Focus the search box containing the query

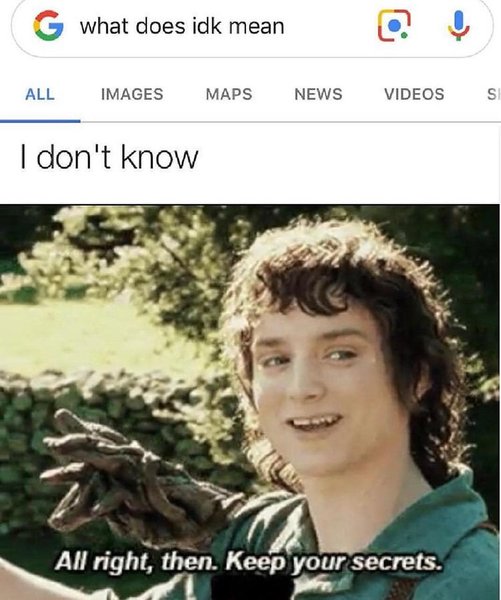click(x=252, y=27)
